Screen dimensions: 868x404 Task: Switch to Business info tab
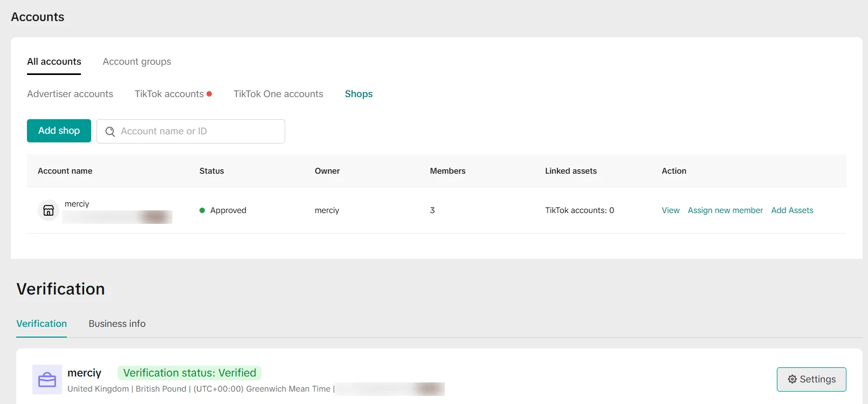pos(117,324)
